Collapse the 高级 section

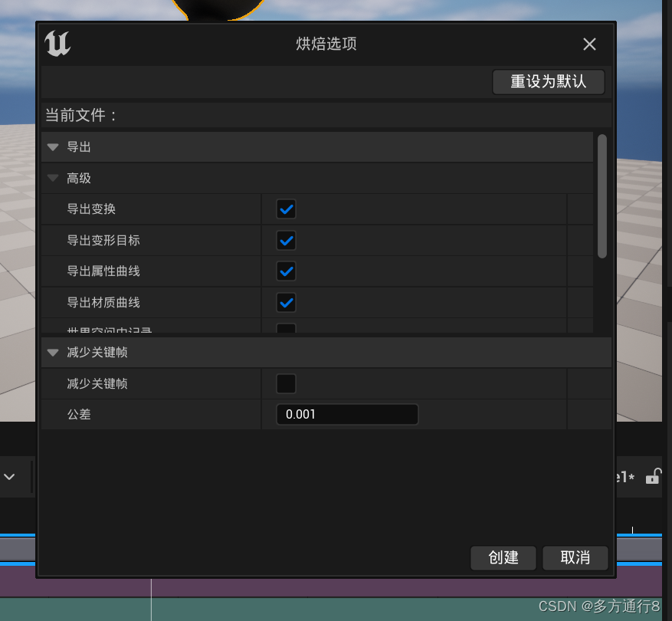[x=52, y=178]
